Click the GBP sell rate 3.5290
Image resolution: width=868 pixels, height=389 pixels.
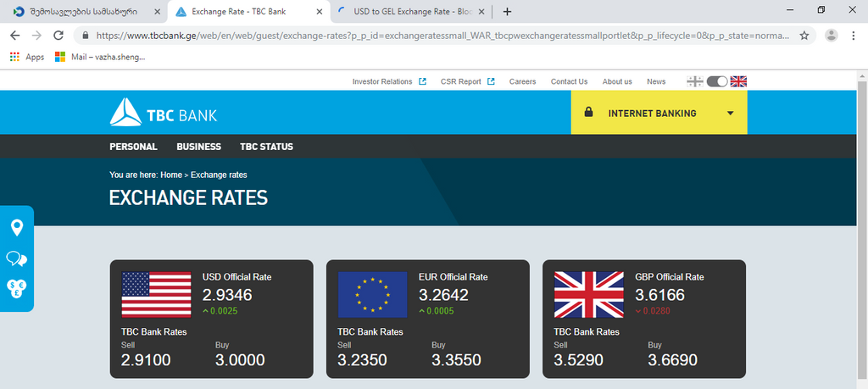click(578, 360)
